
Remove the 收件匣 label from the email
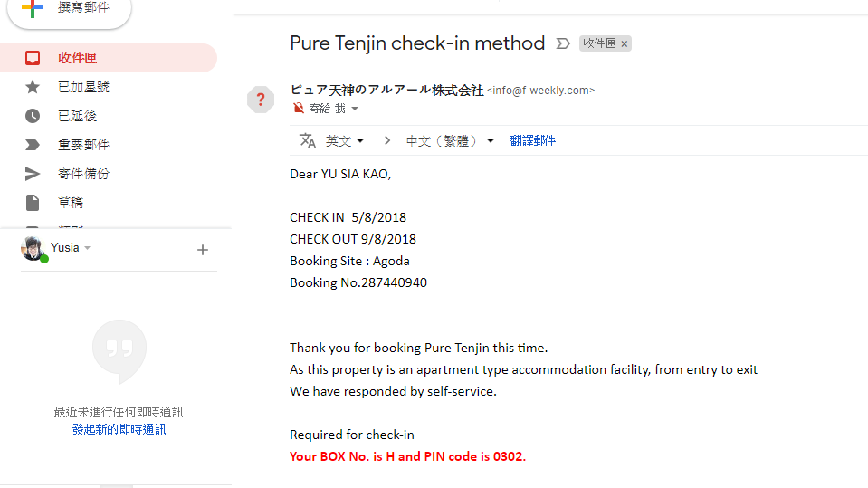[x=625, y=43]
